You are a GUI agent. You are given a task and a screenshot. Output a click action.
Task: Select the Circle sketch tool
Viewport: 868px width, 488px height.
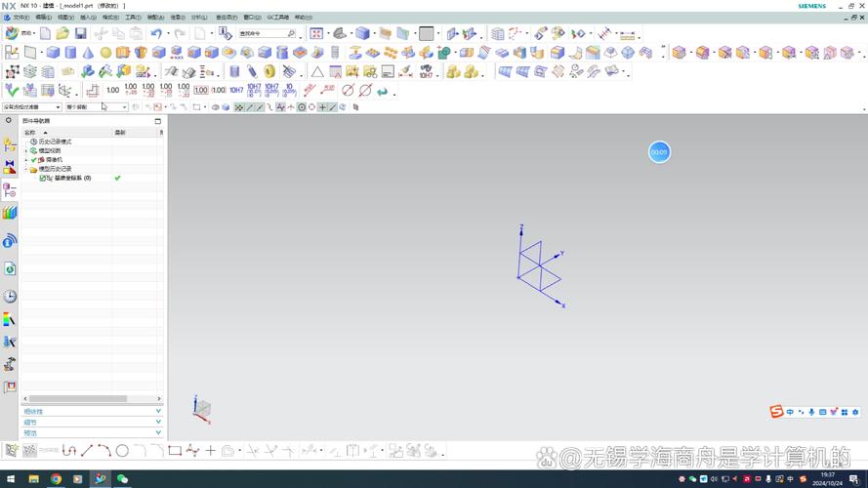tap(122, 451)
